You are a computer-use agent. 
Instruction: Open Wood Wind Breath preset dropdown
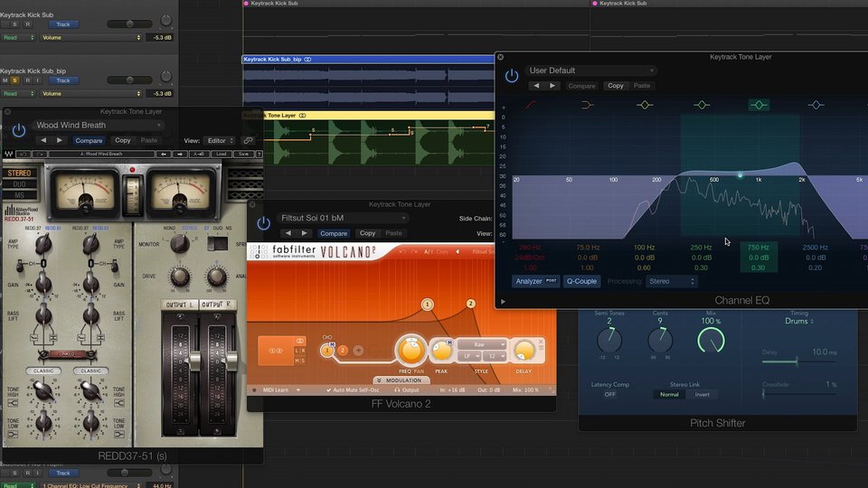pos(98,125)
